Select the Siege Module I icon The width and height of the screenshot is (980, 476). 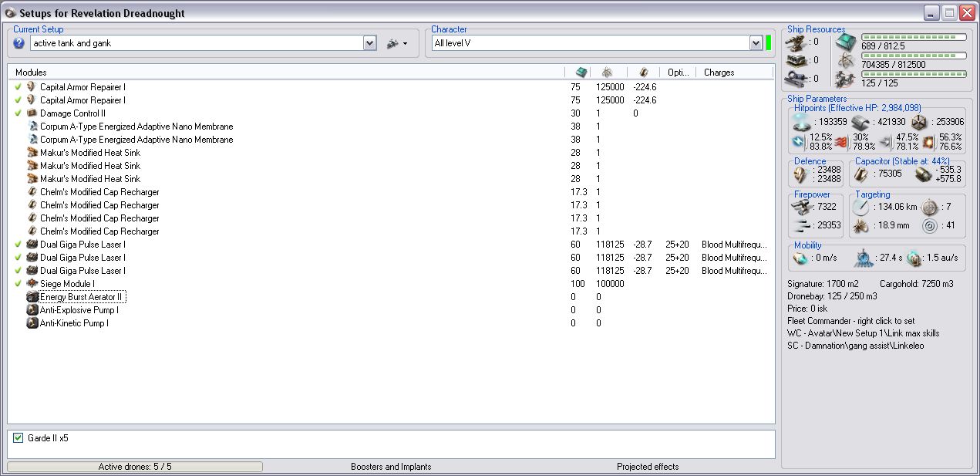coord(32,284)
